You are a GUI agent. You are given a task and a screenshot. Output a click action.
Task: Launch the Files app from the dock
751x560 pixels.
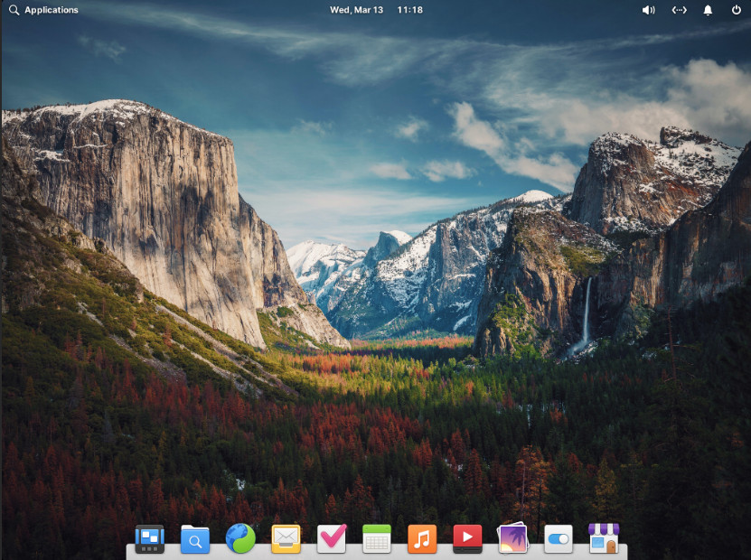195,538
